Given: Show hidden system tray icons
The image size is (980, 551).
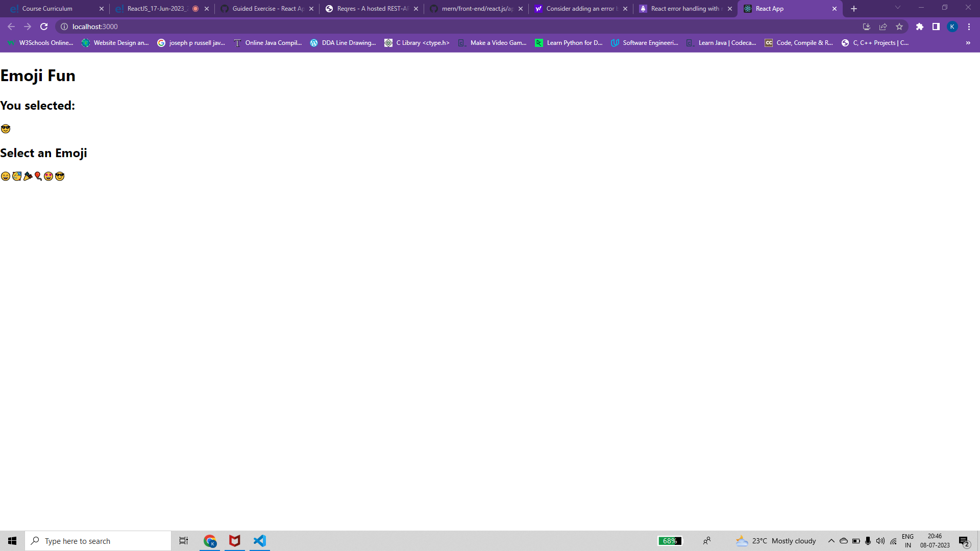Looking at the screenshot, I should (x=831, y=541).
